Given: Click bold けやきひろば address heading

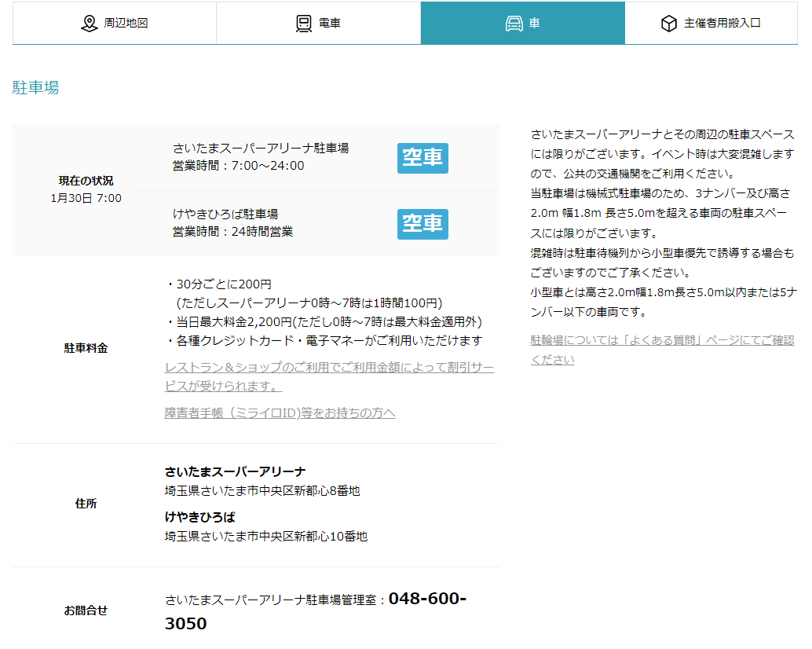Looking at the screenshot, I should pos(200,517).
